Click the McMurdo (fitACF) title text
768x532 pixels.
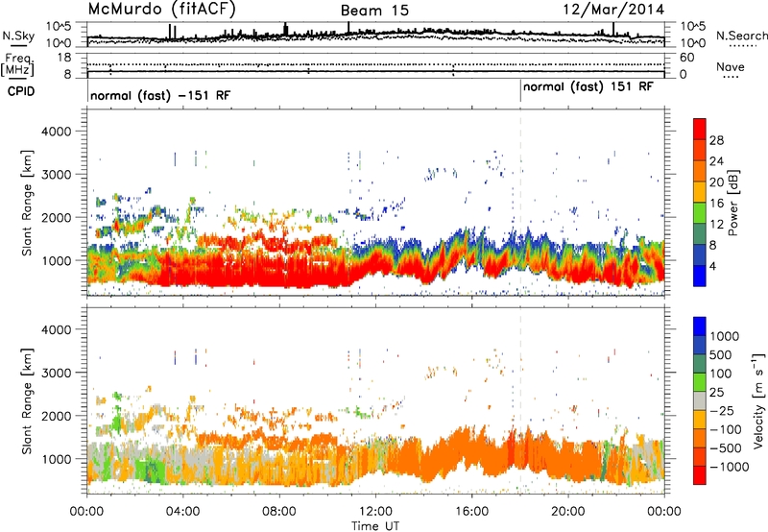(x=161, y=10)
